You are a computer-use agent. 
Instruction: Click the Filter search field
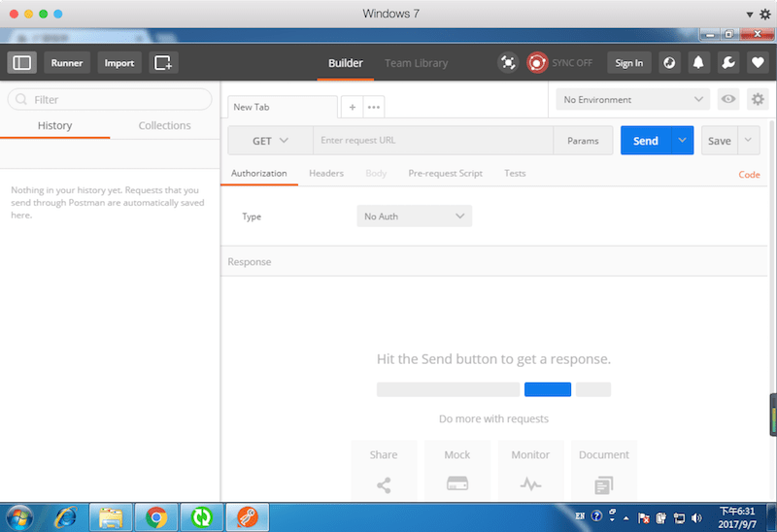tap(110, 100)
